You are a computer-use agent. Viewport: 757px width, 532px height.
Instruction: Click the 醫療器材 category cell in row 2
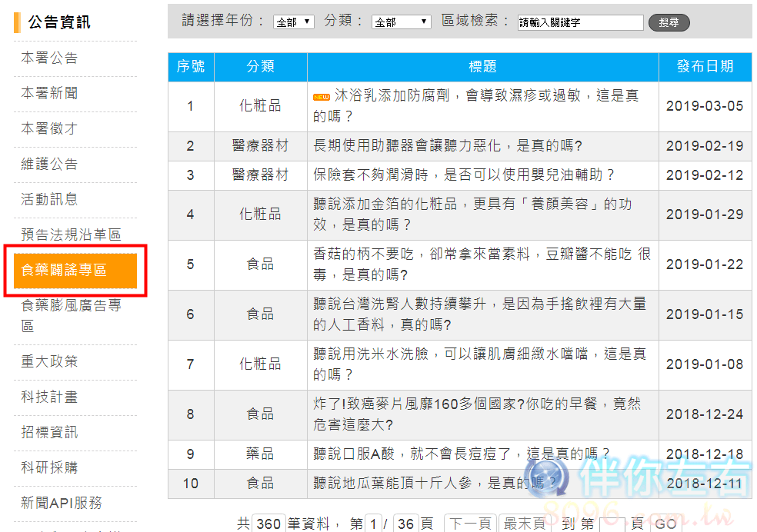click(260, 145)
